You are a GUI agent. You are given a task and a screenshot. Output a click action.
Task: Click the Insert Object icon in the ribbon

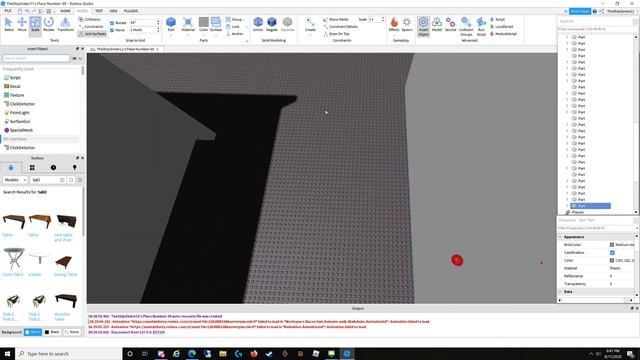[x=423, y=27]
